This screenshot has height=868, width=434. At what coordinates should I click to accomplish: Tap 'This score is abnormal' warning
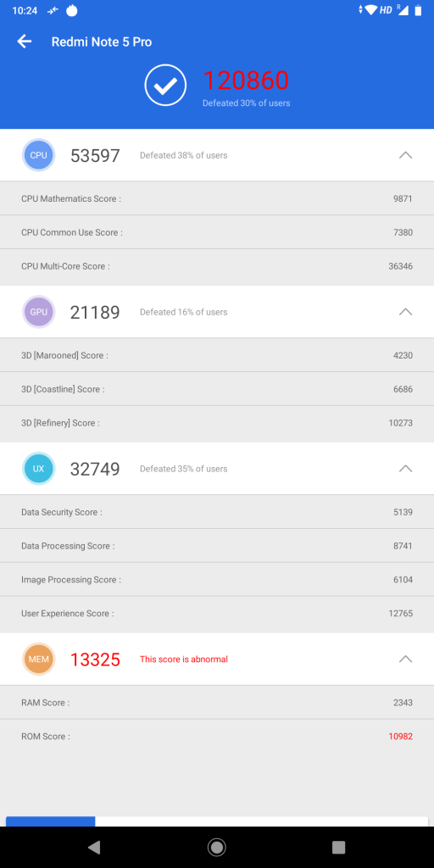pyautogui.click(x=184, y=659)
